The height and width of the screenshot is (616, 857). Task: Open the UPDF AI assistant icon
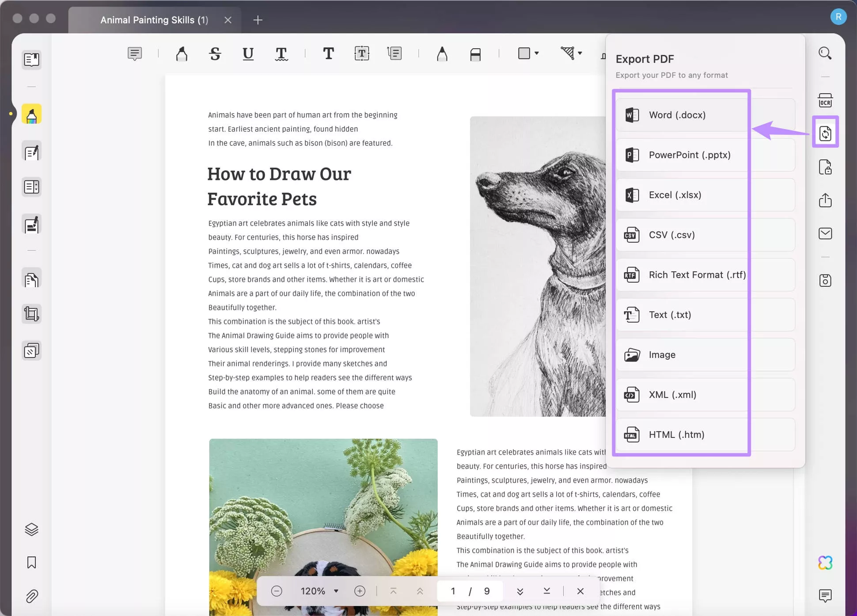click(825, 563)
